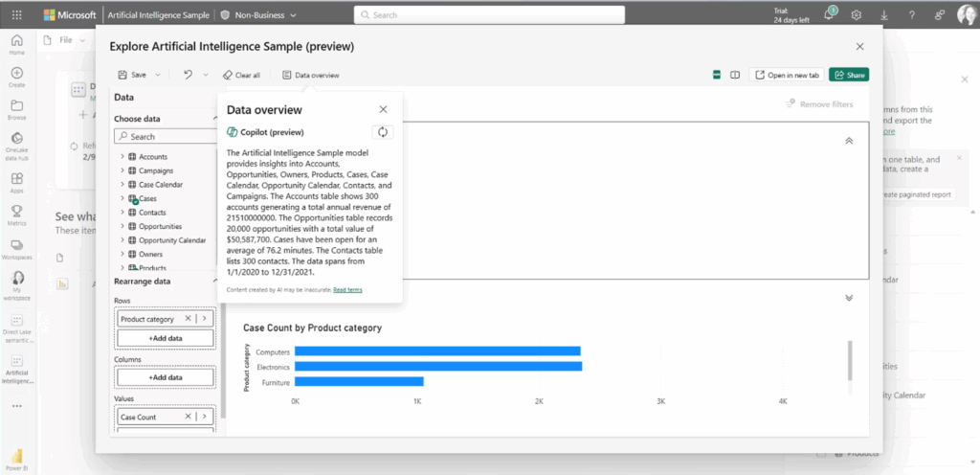Expand the Cases table

(x=122, y=198)
